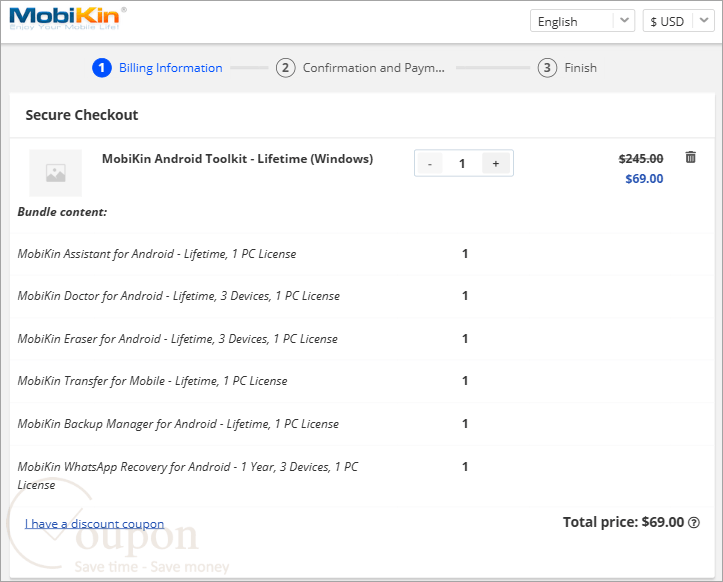Select step 1 Billing Information
The image size is (723, 582).
[157, 68]
